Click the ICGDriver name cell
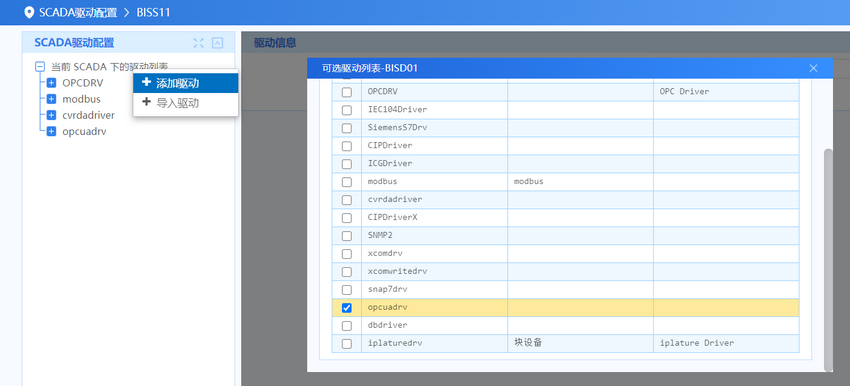Viewport: 850px width, 386px height. tap(435, 164)
